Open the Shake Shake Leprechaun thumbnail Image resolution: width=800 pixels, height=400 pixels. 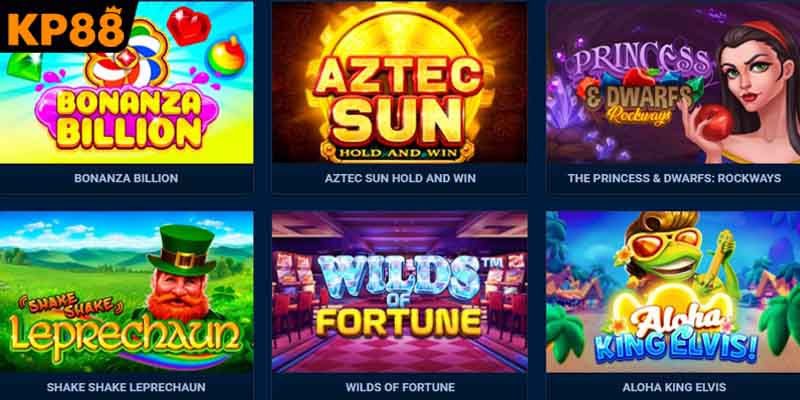(127, 292)
